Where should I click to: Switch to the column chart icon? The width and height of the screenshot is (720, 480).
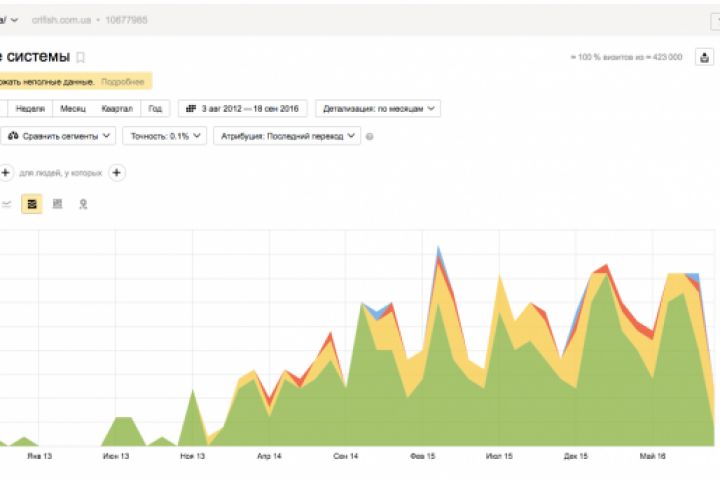(x=57, y=204)
